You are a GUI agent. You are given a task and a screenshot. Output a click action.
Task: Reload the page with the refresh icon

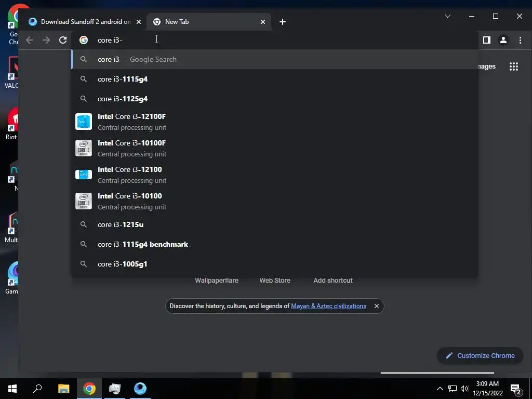(x=63, y=40)
